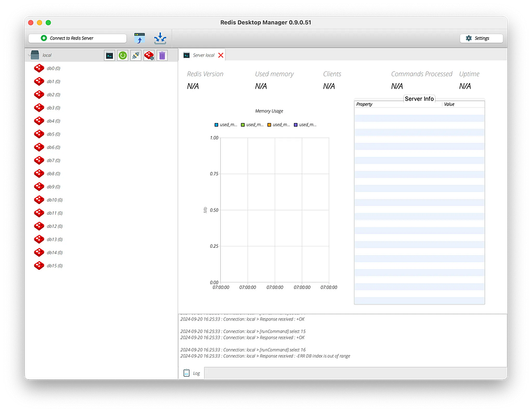This screenshot has width=532, height=412.
Task: Click the db9 red database icon
Action: pyautogui.click(x=39, y=187)
